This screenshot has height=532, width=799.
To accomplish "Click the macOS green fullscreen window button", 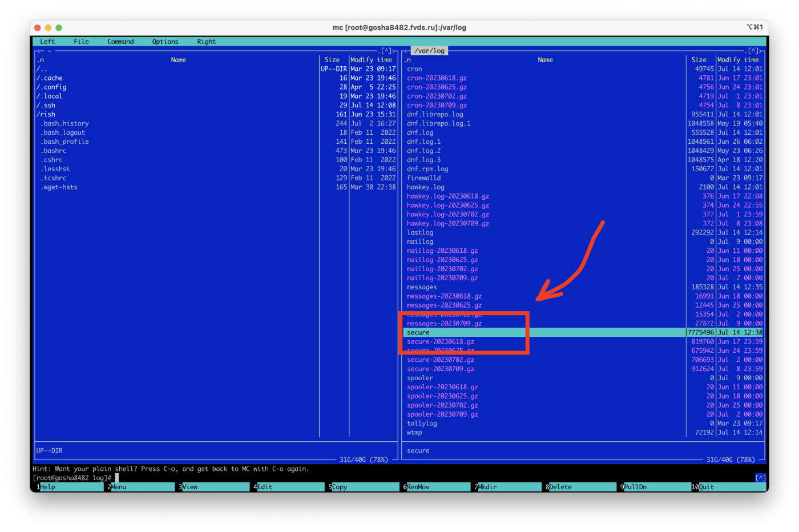I will coord(59,27).
